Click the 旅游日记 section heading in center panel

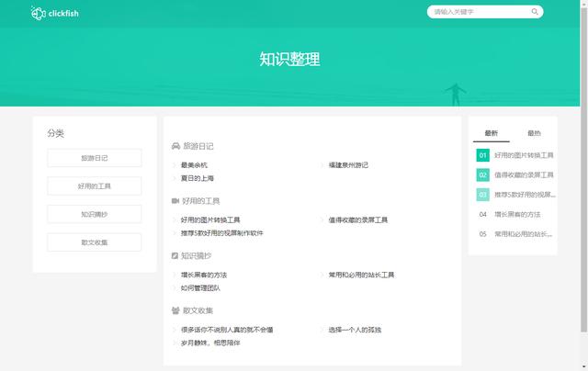198,146
